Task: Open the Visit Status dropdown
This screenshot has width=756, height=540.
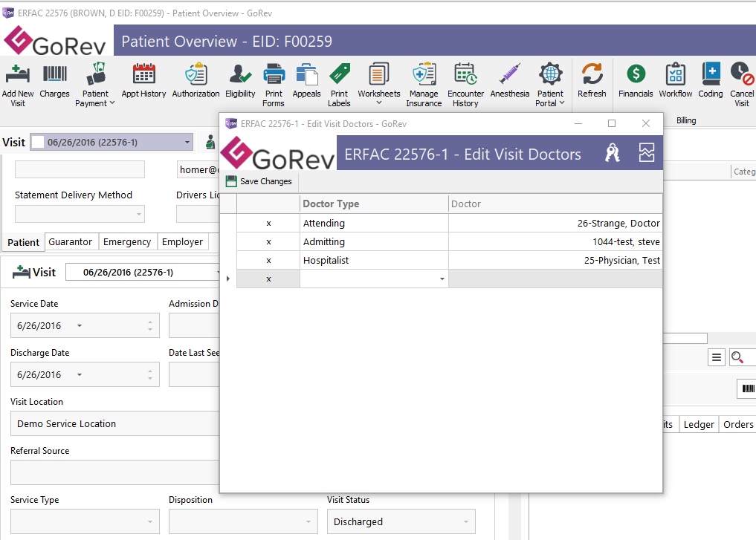Action: [466, 521]
